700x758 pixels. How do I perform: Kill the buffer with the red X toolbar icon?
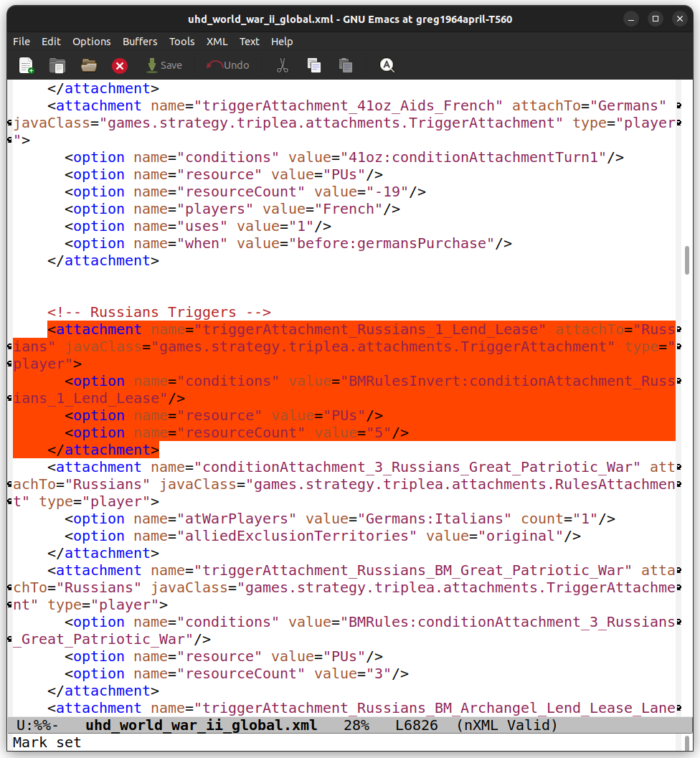[x=120, y=66]
